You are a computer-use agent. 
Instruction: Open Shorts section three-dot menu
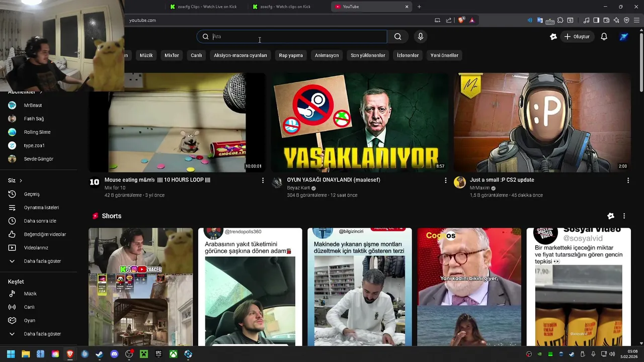pos(624,216)
